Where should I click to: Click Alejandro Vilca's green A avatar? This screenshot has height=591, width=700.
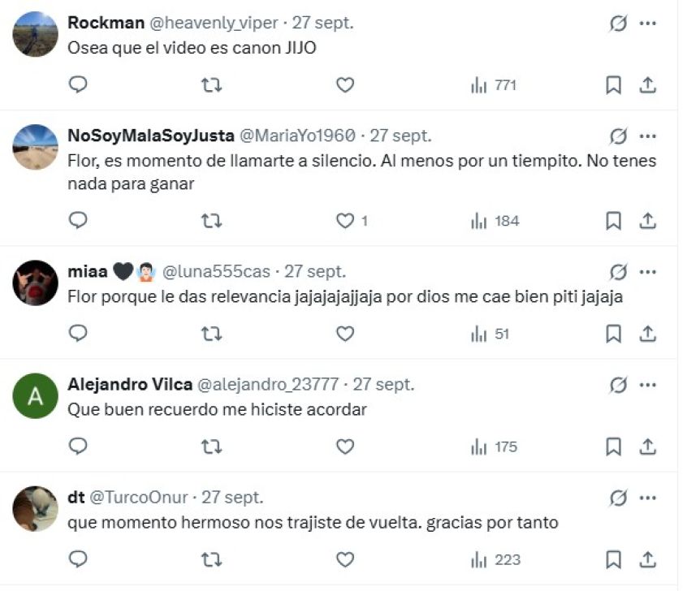coord(36,396)
